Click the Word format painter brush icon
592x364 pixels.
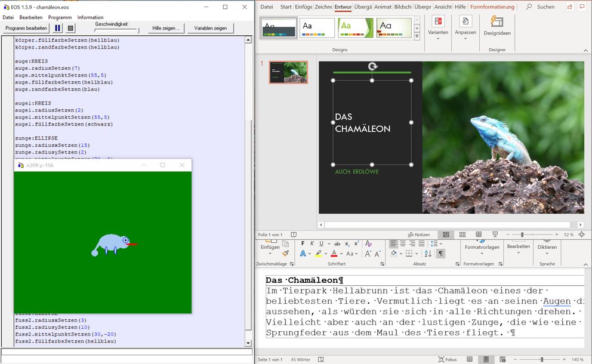click(x=286, y=253)
